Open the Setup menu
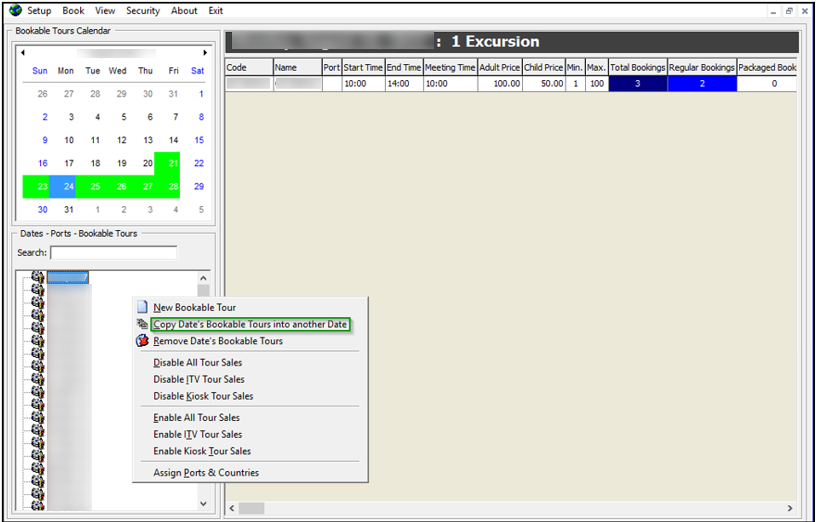This screenshot has height=522, width=816. click(x=39, y=11)
